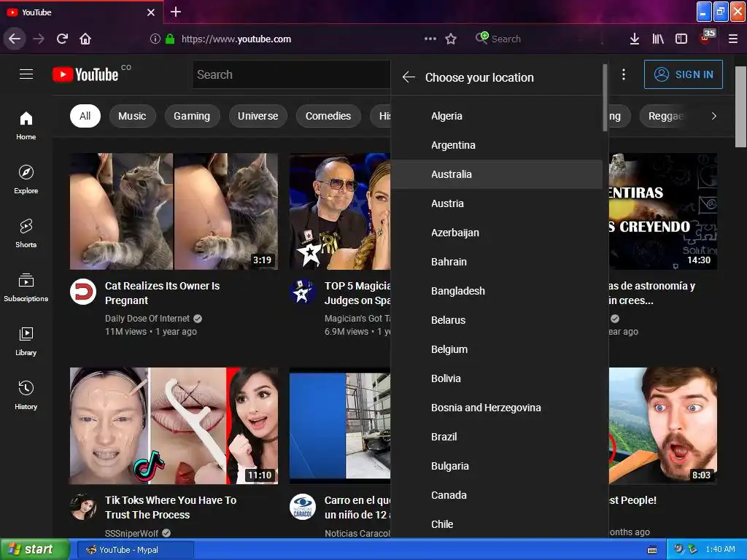Choose Belgium as location
This screenshot has width=747, height=560.
[x=496, y=349]
